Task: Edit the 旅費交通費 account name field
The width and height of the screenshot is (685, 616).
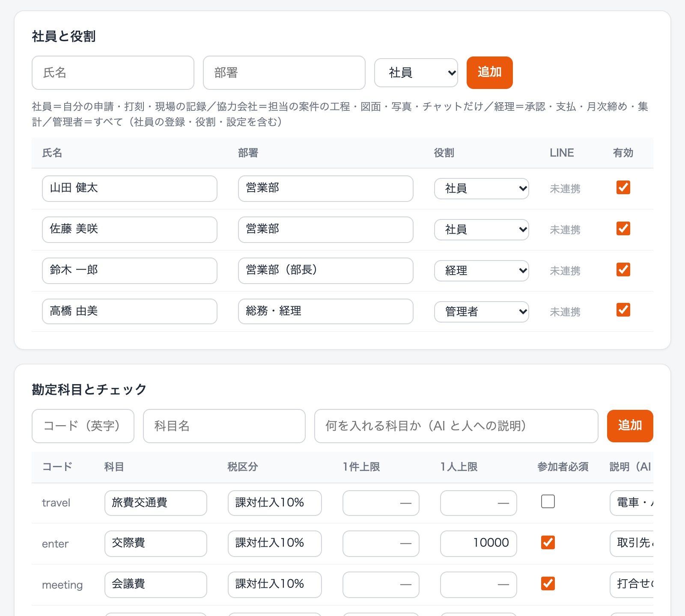Action: click(156, 503)
